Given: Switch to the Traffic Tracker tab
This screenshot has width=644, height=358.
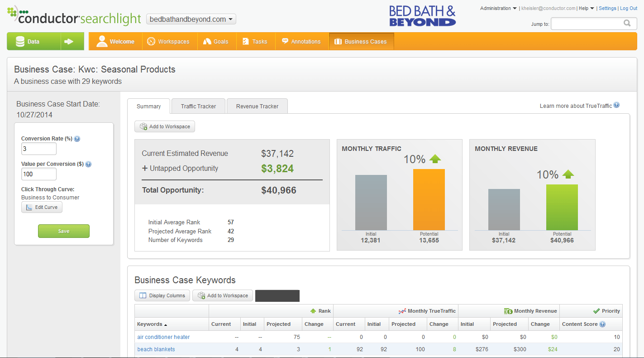Looking at the screenshot, I should (x=198, y=106).
